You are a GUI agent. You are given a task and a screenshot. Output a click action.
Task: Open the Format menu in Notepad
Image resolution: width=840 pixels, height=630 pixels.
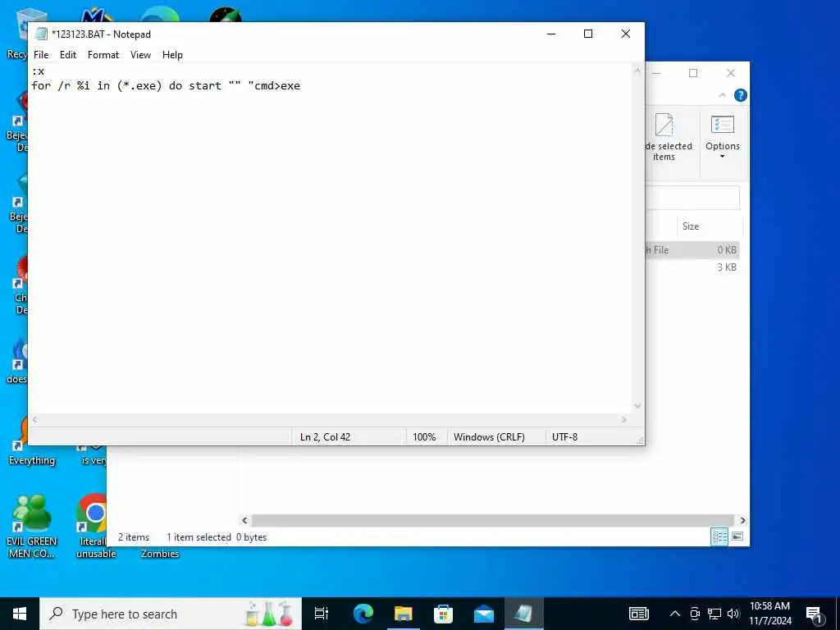pos(103,55)
